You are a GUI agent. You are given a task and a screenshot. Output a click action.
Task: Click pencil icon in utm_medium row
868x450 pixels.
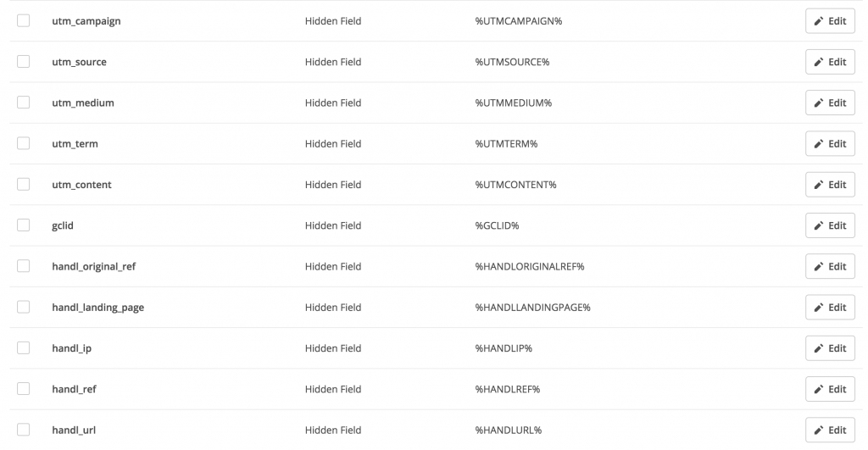(819, 103)
